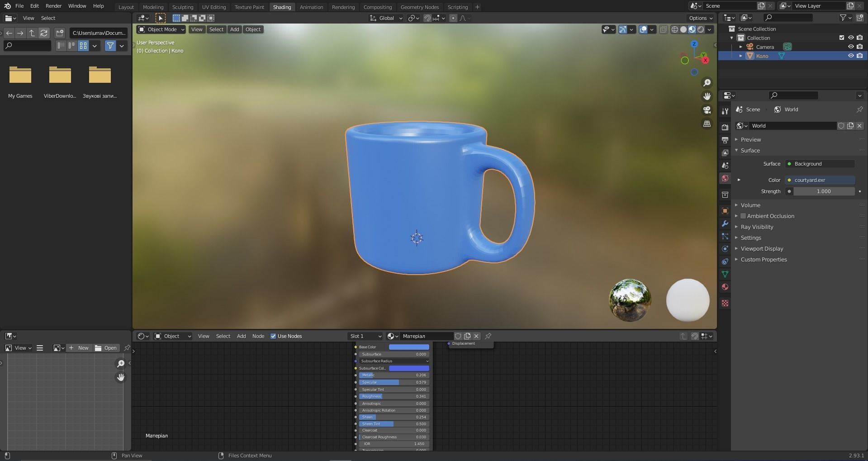Switch to Layout workspace tab
Viewport: 868px width, 461px height.
pos(126,7)
